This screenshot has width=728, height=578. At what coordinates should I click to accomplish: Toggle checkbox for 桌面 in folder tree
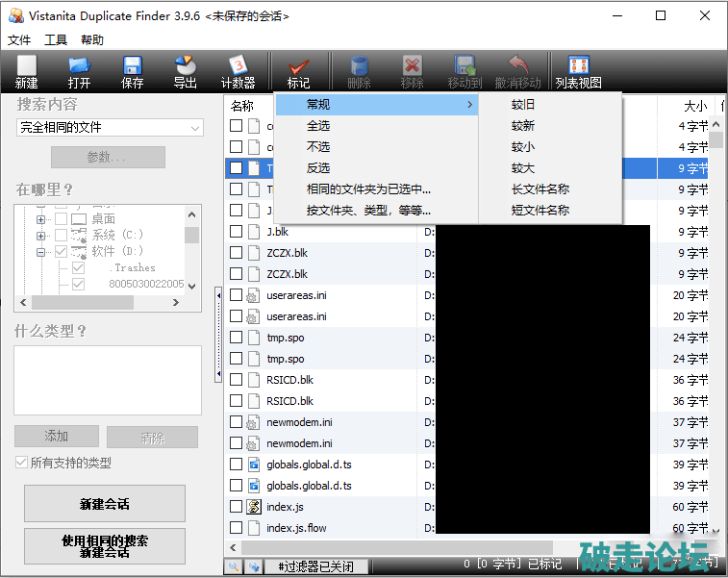[62, 219]
